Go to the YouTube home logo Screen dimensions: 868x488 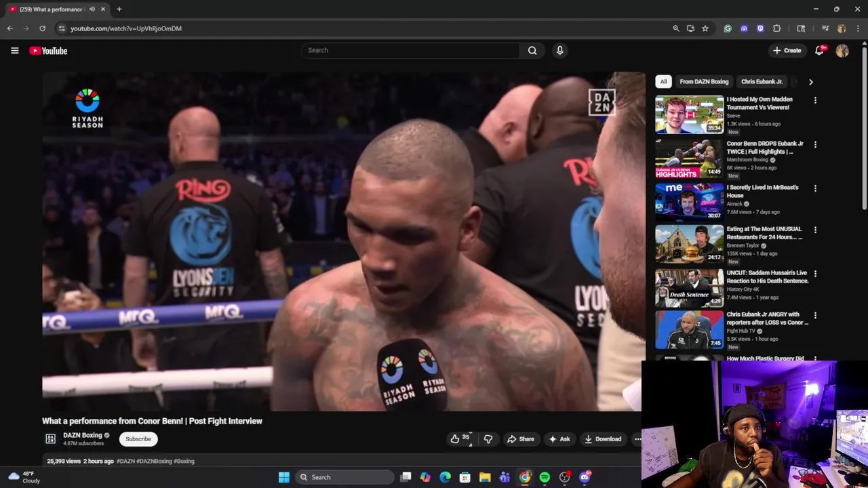pos(48,51)
